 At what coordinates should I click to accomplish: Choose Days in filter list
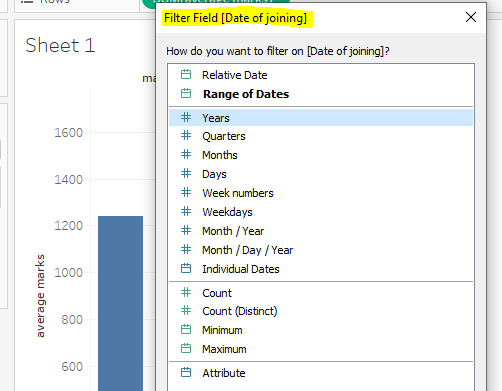(321, 174)
